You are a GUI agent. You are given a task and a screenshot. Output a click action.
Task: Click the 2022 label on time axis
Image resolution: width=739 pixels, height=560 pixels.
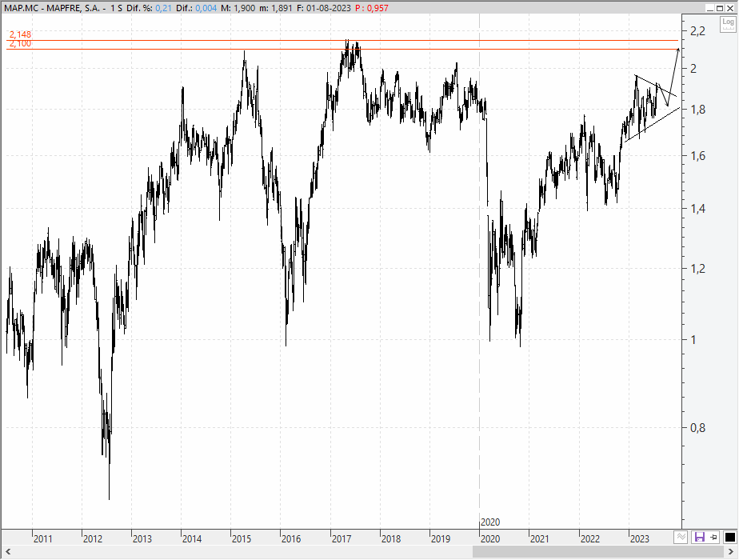589,538
